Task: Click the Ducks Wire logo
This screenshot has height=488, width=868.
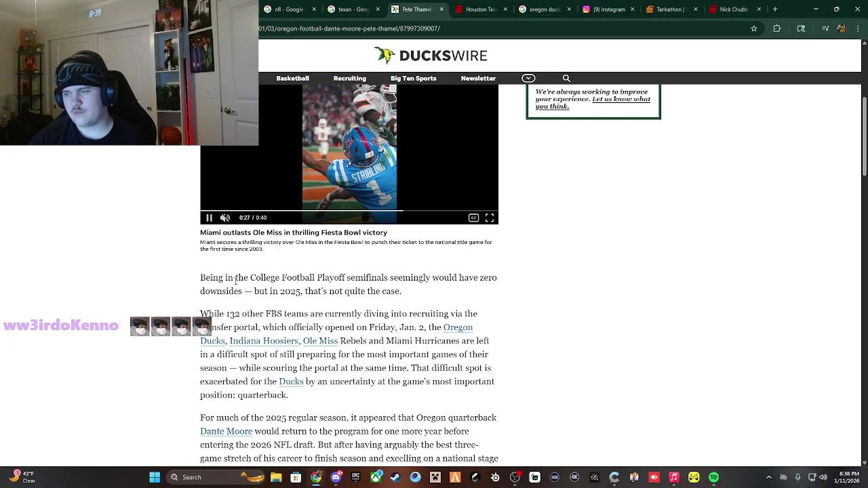Action: [x=431, y=56]
